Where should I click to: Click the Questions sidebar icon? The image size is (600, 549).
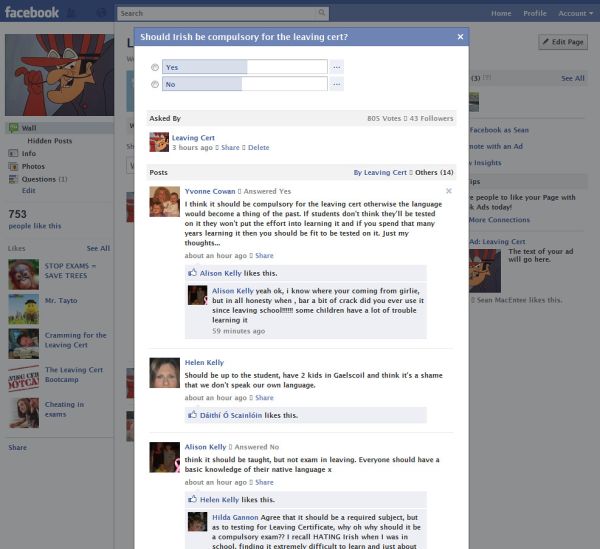pyautogui.click(x=13, y=179)
